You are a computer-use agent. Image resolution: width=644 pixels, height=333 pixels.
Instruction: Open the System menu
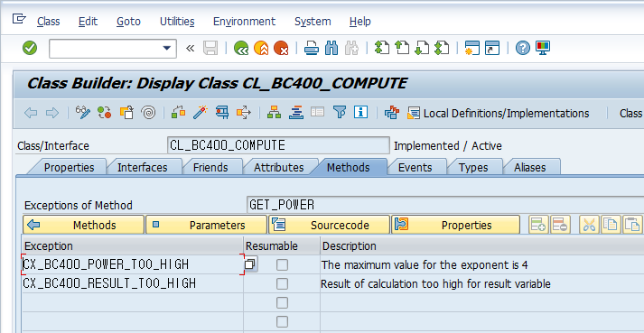click(x=313, y=22)
